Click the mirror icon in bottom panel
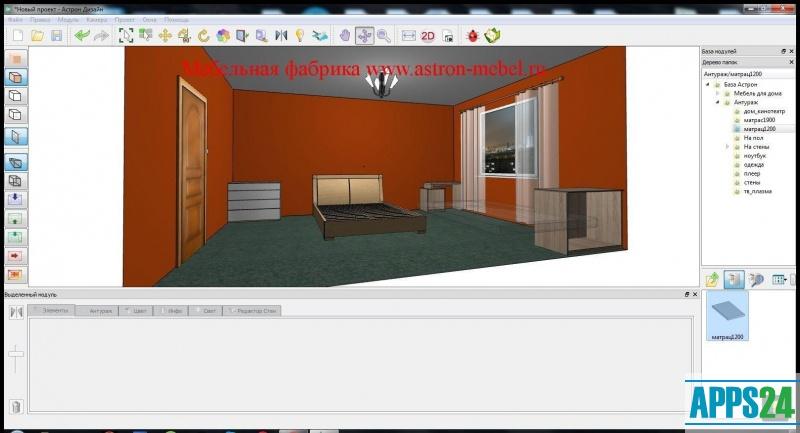This screenshot has width=800, height=433. [16, 312]
